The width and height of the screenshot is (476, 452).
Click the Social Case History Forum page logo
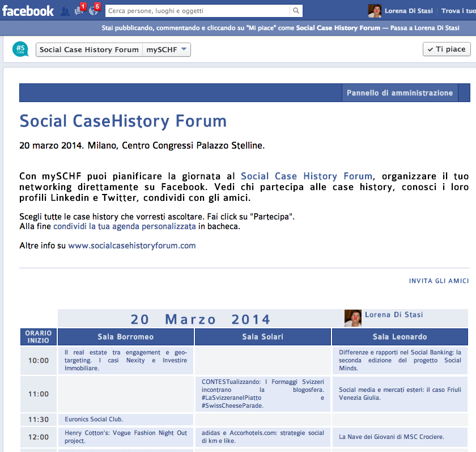(20, 49)
